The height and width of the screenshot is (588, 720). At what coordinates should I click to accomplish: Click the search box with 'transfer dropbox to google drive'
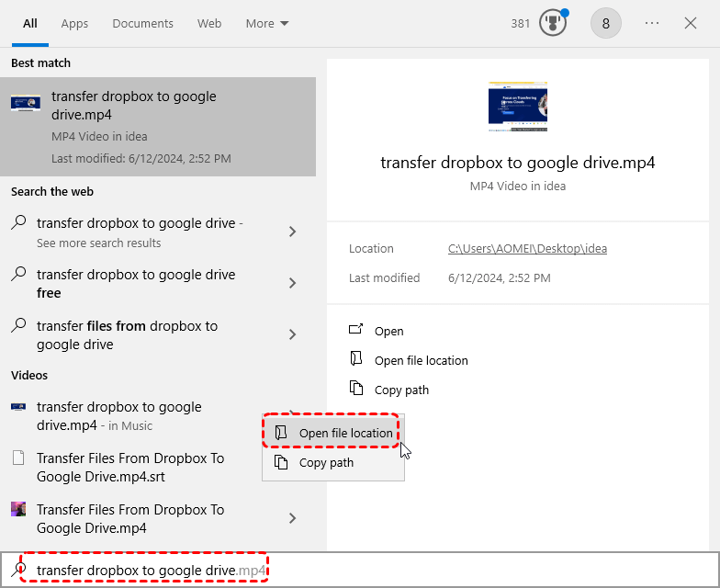pyautogui.click(x=360, y=570)
